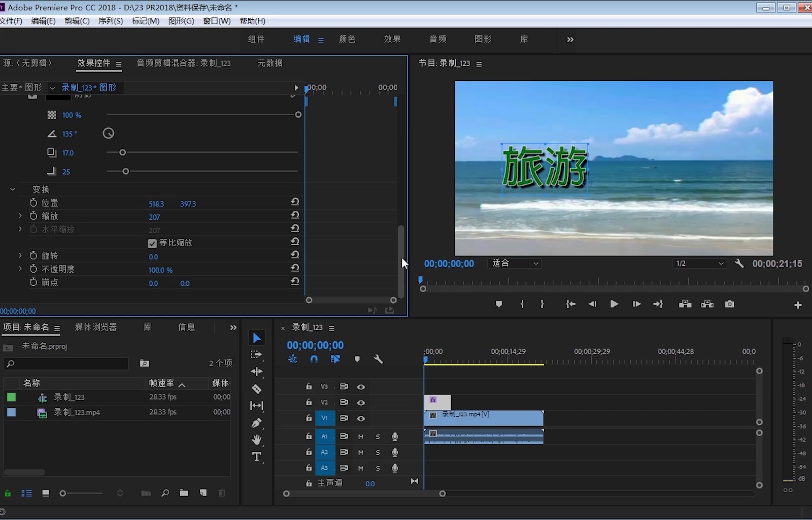
Task: Expand the Rotation property
Action: pyautogui.click(x=20, y=255)
